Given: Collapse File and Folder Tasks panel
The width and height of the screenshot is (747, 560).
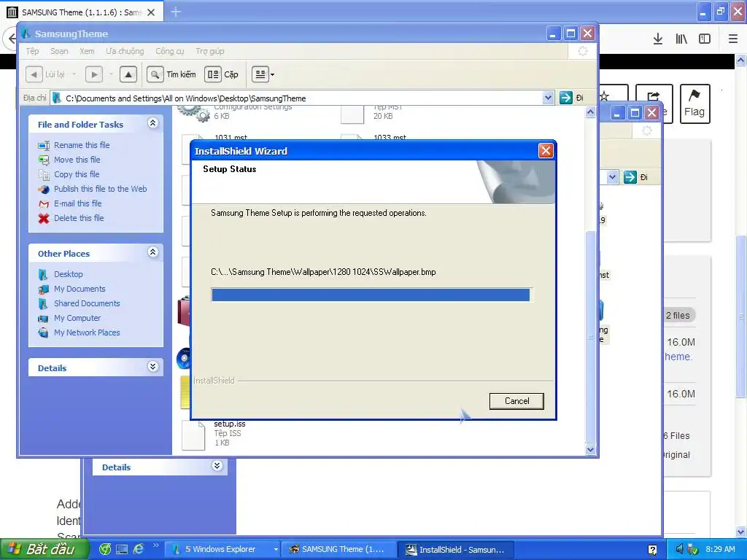Looking at the screenshot, I should (x=152, y=123).
